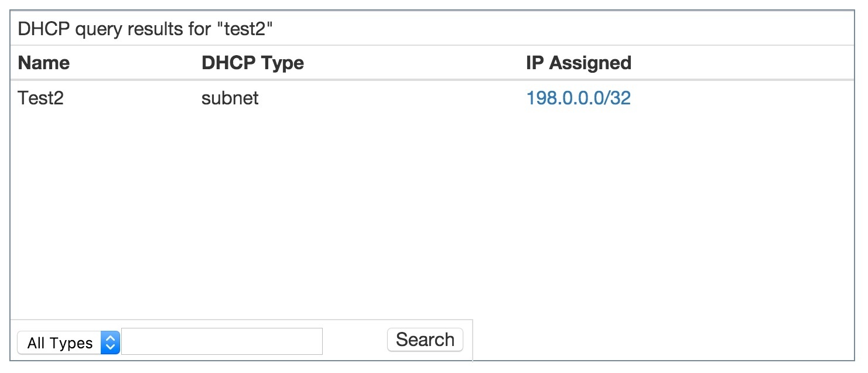This screenshot has width=868, height=373.
Task: Click the blue dropdown arrows icon
Action: coord(110,343)
